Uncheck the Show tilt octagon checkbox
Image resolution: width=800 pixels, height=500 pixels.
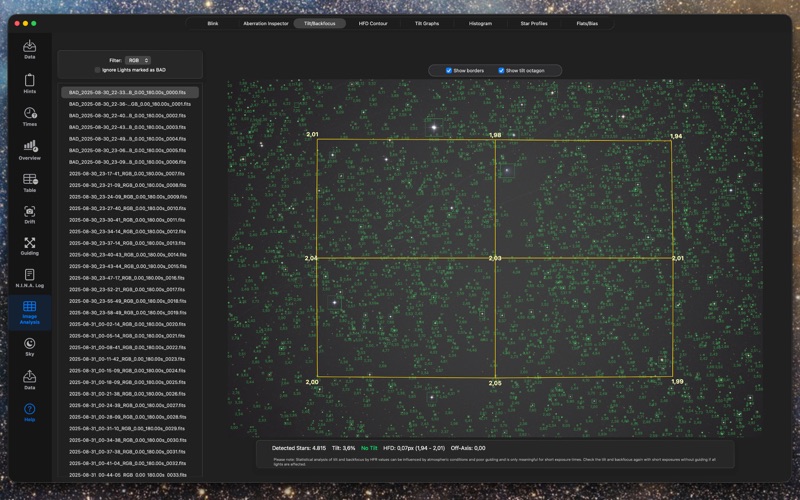(x=501, y=70)
